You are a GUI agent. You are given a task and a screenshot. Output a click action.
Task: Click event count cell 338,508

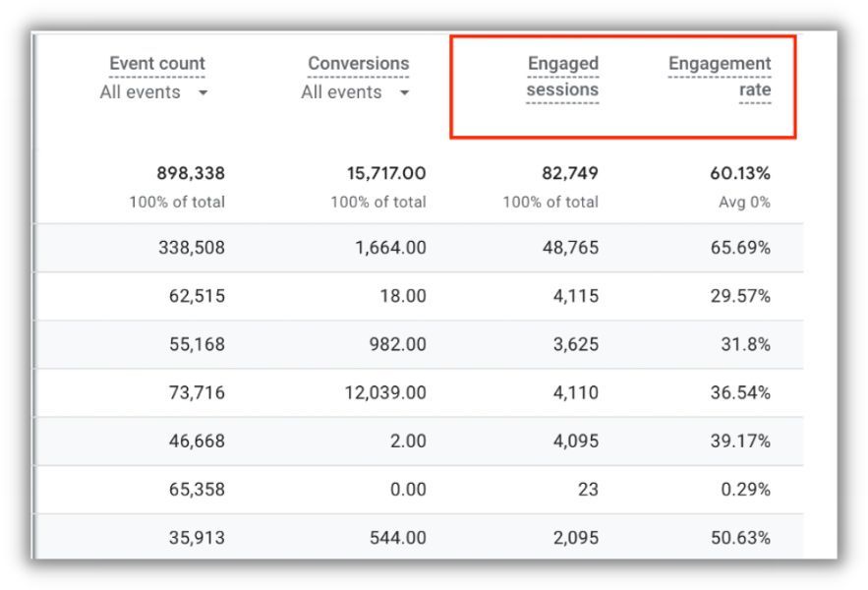point(192,248)
